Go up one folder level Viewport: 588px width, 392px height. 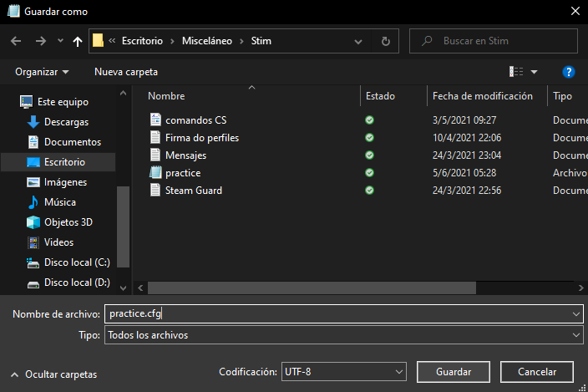(x=78, y=40)
